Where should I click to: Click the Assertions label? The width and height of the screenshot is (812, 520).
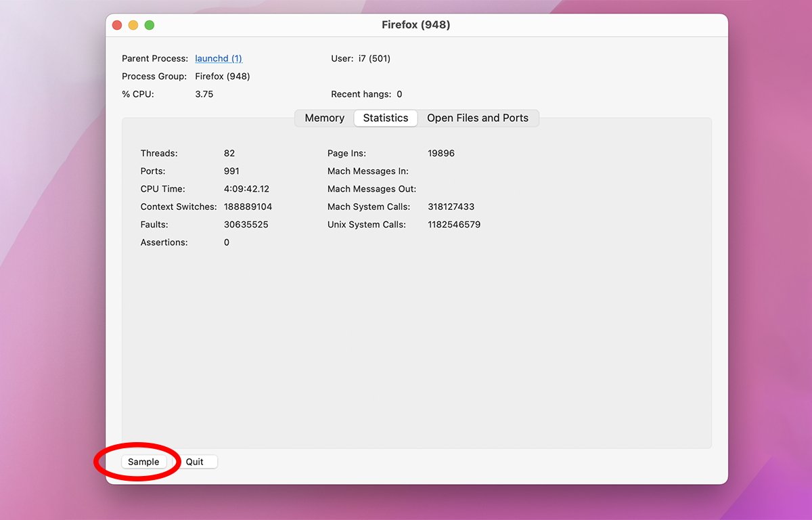(x=164, y=242)
